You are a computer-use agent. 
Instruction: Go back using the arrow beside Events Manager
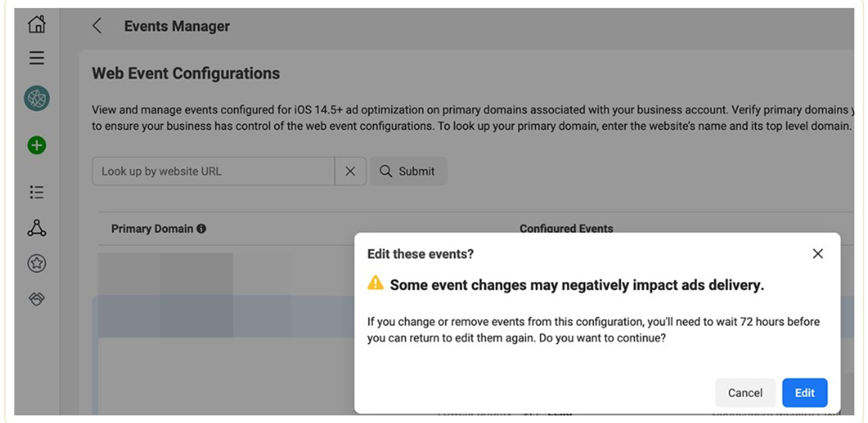(97, 26)
